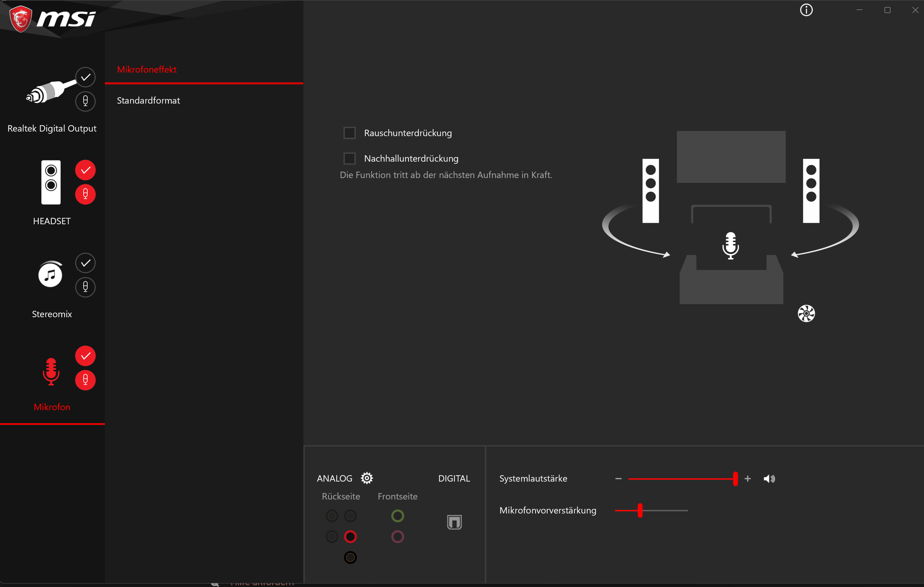
Task: Select the Stereomix device icon
Action: coord(50,275)
